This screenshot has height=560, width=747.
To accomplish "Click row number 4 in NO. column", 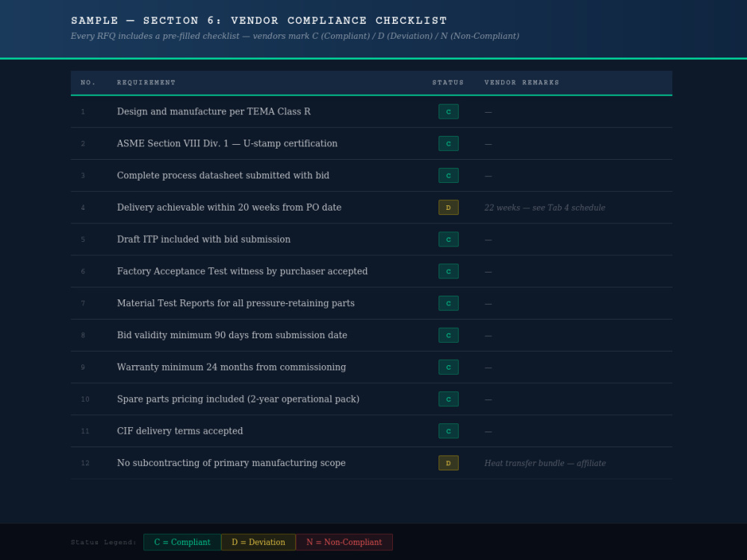I will [83, 208].
